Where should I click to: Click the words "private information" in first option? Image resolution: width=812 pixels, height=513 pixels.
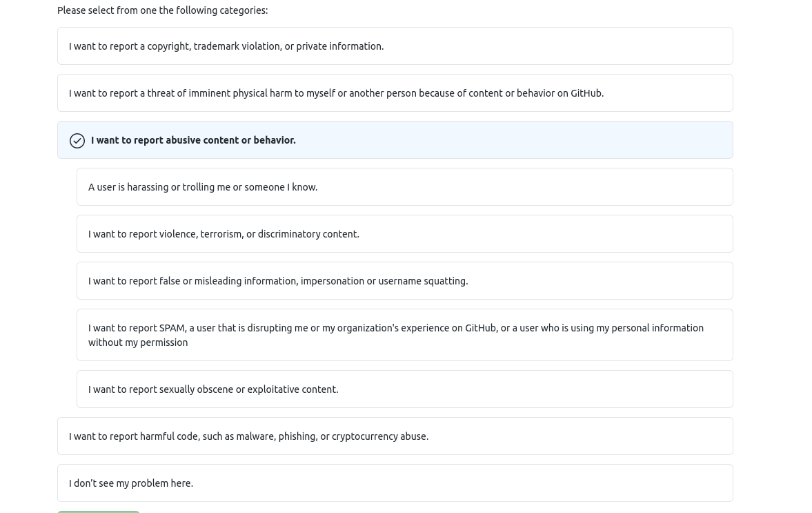(339, 47)
